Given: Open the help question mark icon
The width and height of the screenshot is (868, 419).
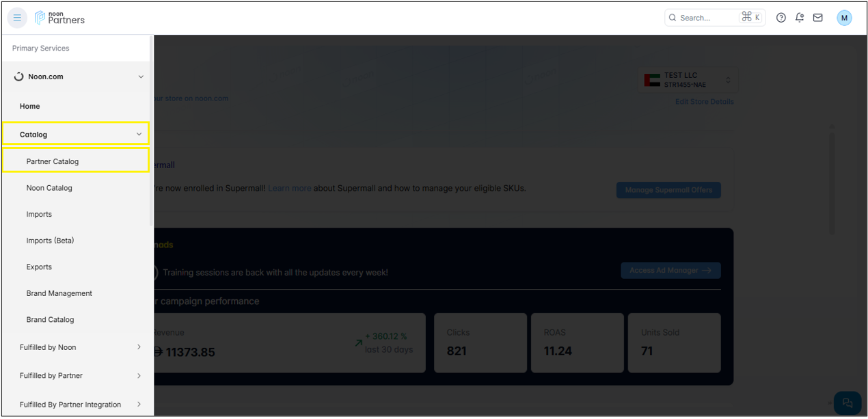Looking at the screenshot, I should pyautogui.click(x=781, y=18).
